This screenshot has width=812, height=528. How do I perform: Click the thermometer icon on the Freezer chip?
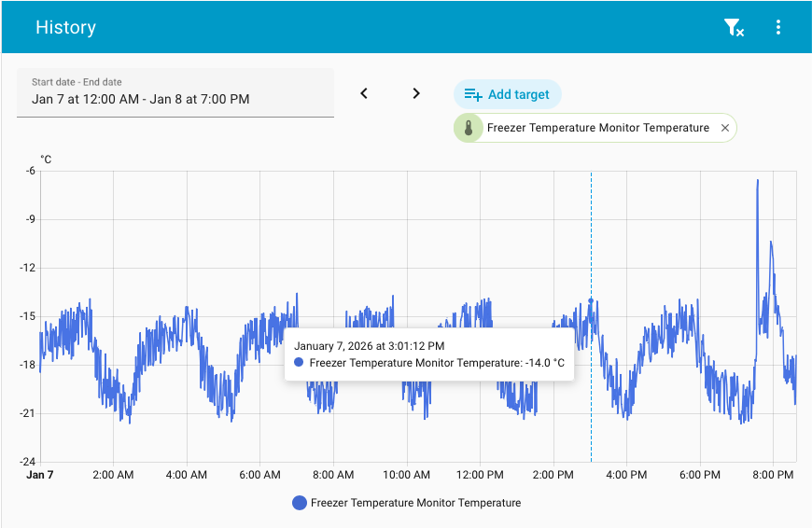click(469, 128)
